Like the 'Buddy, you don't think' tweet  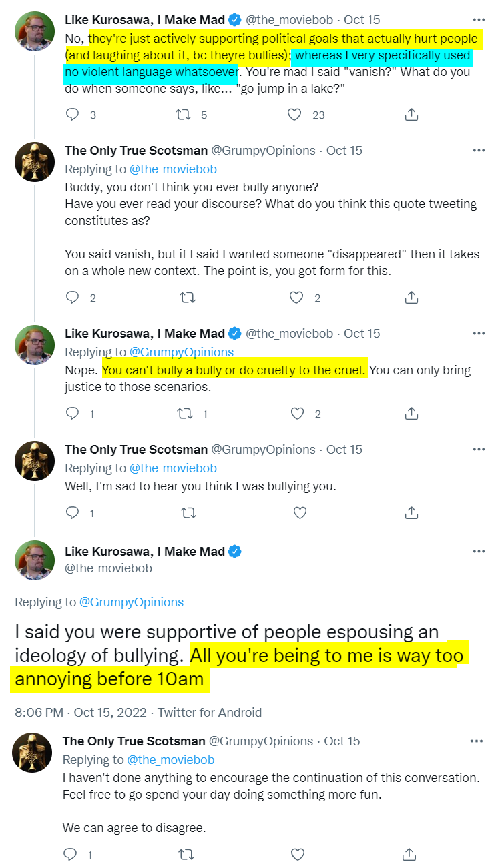(x=298, y=298)
